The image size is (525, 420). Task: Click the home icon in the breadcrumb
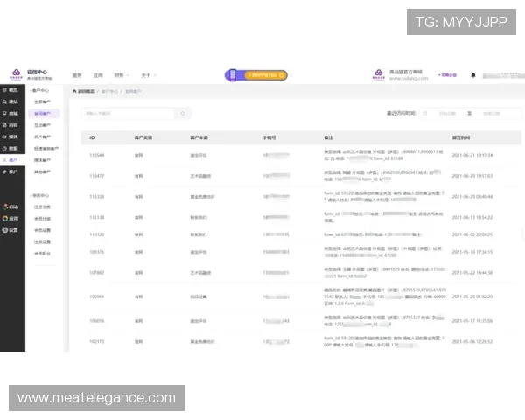tap(74, 91)
